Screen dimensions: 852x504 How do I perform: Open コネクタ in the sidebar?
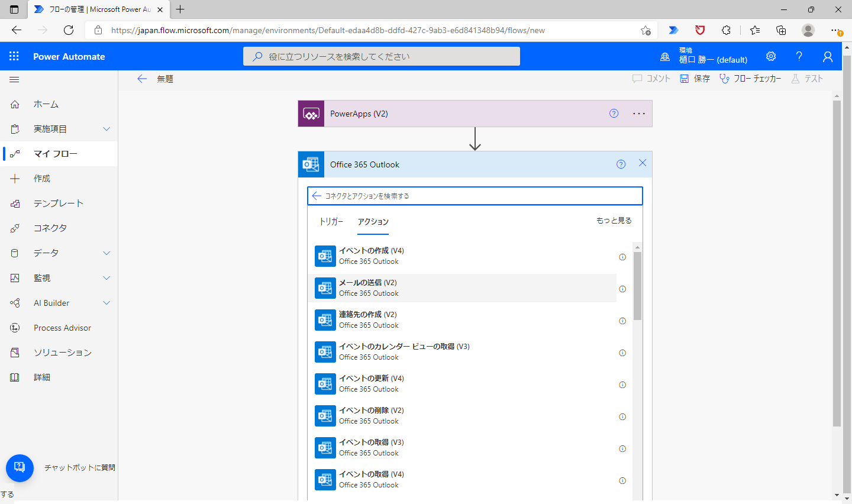(x=59, y=228)
